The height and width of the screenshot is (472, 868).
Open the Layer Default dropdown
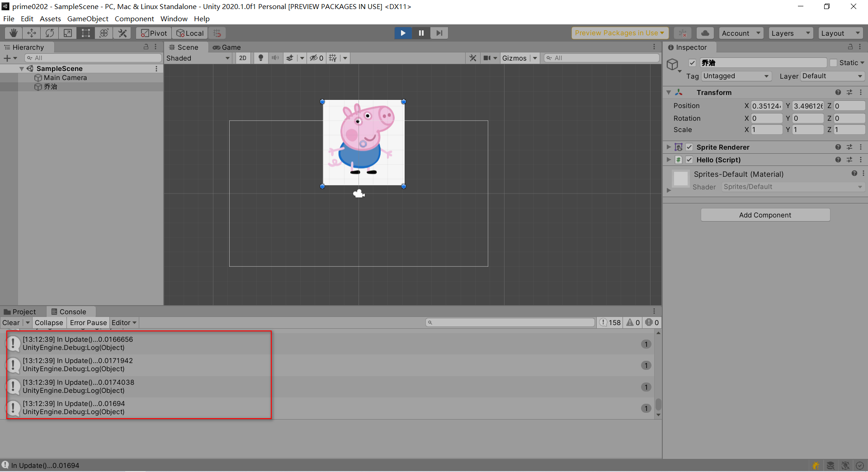click(833, 76)
